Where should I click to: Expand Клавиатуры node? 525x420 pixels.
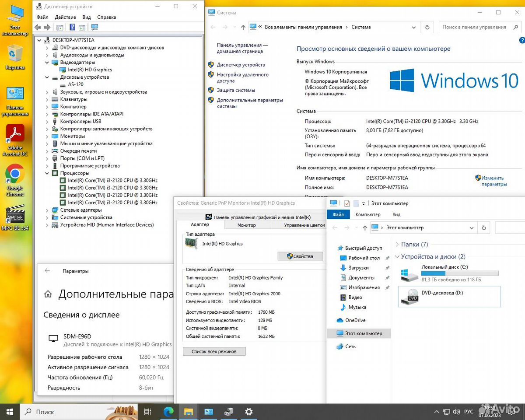(47, 99)
